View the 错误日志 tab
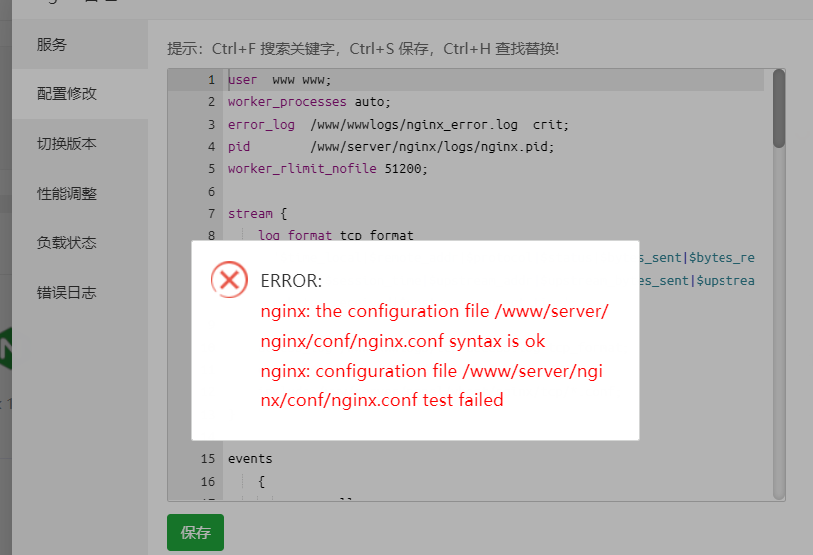This screenshot has height=555, width=813. pyautogui.click(x=80, y=293)
